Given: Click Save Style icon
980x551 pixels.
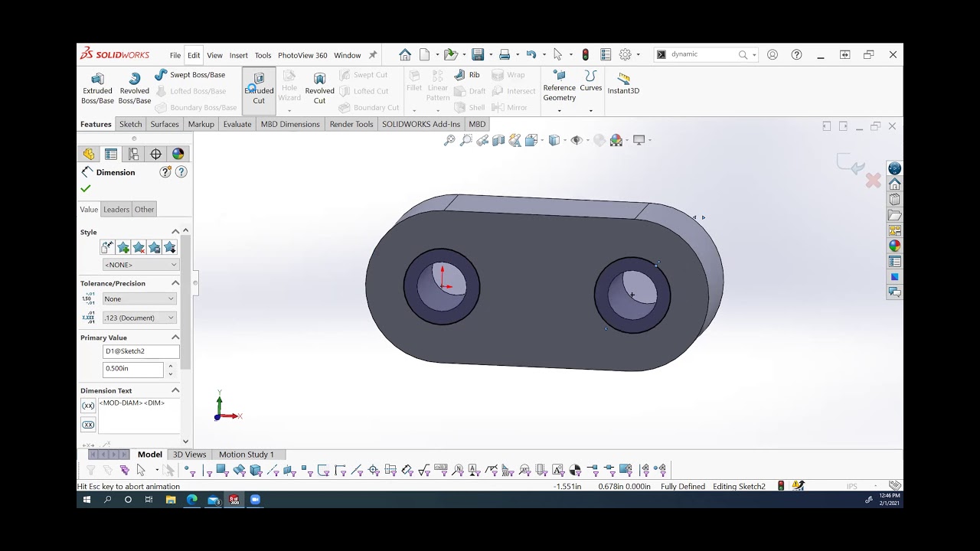Looking at the screenshot, I should pos(154,247).
